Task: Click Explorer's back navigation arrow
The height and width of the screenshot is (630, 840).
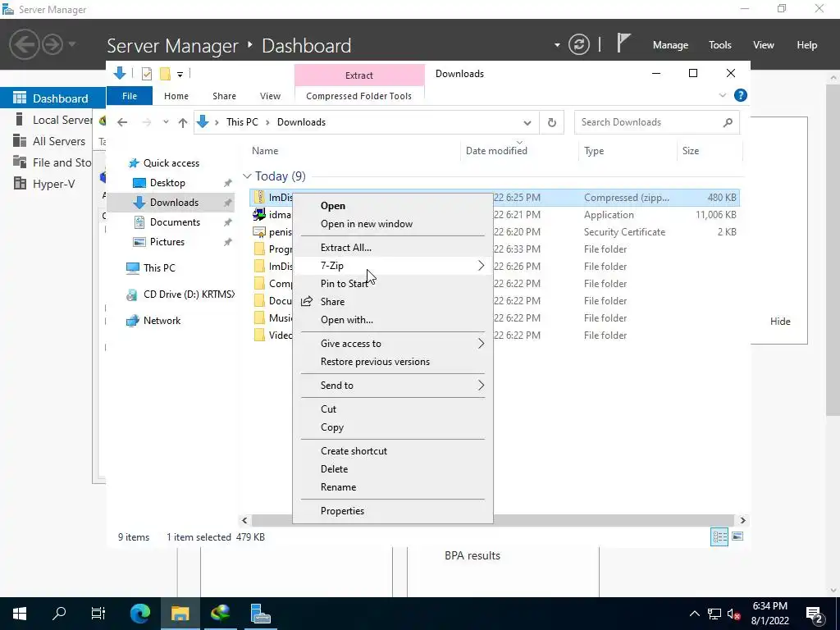Action: pyautogui.click(x=122, y=122)
